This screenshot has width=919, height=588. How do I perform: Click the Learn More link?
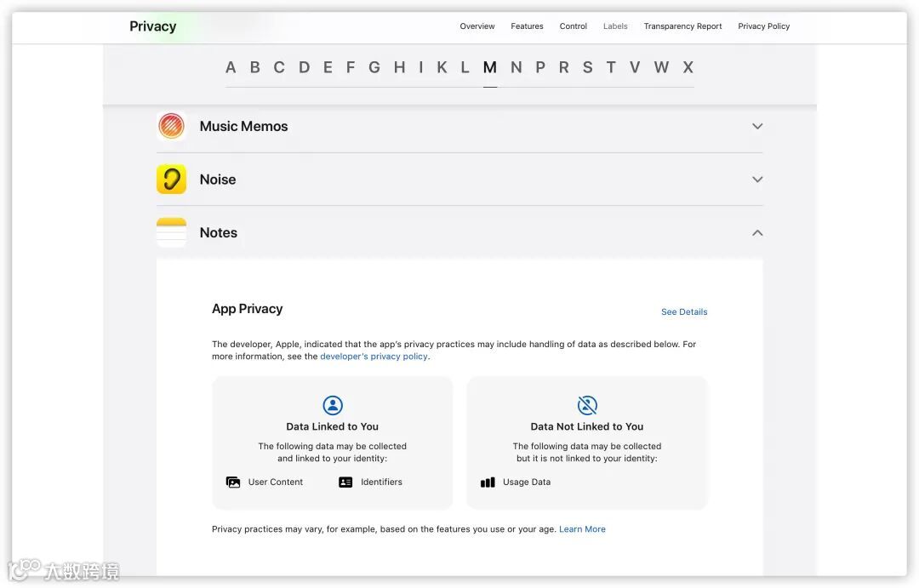[582, 528]
